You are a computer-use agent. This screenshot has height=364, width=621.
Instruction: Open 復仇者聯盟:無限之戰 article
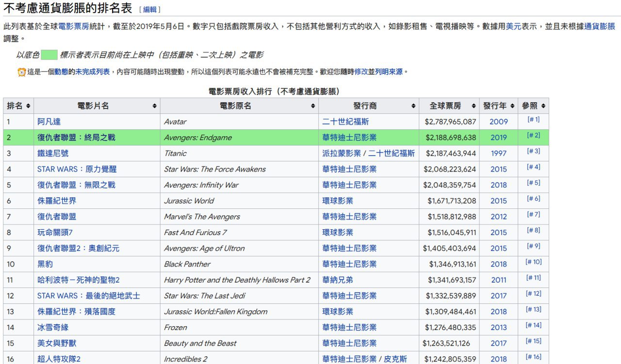76,185
